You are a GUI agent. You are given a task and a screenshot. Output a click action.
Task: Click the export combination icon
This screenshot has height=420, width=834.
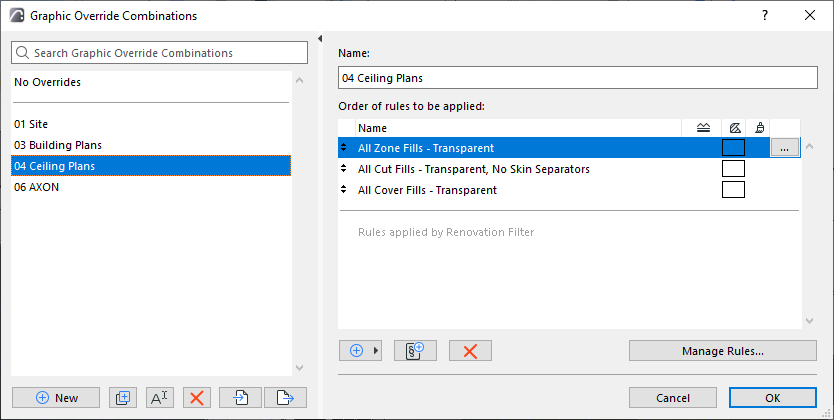point(285,397)
